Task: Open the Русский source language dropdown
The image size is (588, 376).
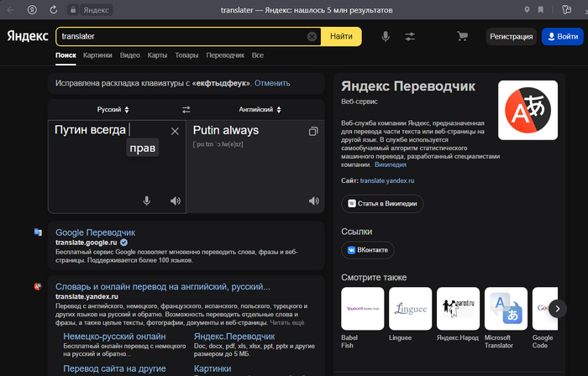Action: point(113,110)
